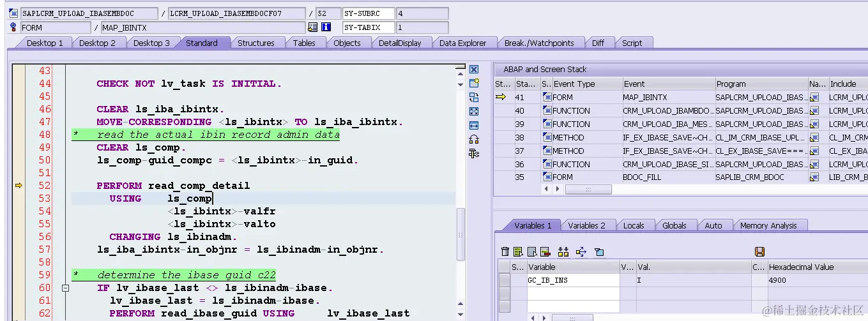Viewport: 868px width, 321px height.
Task: Open the Objects tab
Action: 347,43
